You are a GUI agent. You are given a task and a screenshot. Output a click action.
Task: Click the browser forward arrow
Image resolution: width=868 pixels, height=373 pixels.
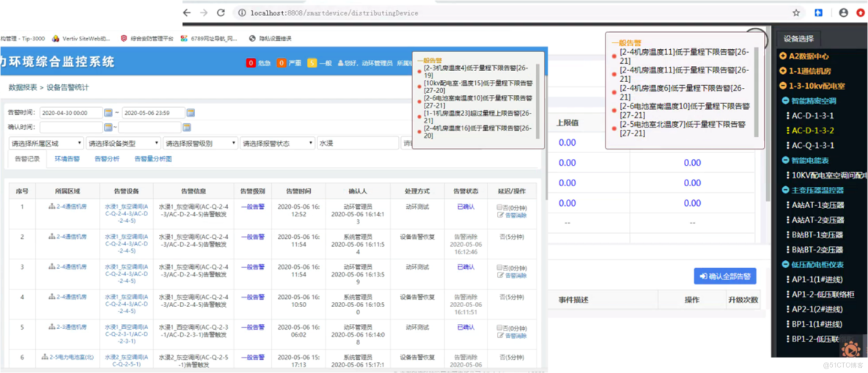pyautogui.click(x=204, y=12)
